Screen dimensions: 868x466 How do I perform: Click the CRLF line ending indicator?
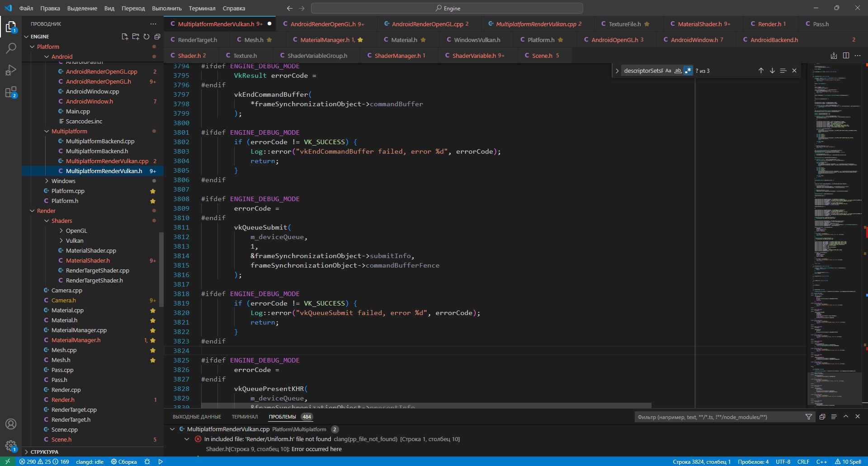coord(803,461)
